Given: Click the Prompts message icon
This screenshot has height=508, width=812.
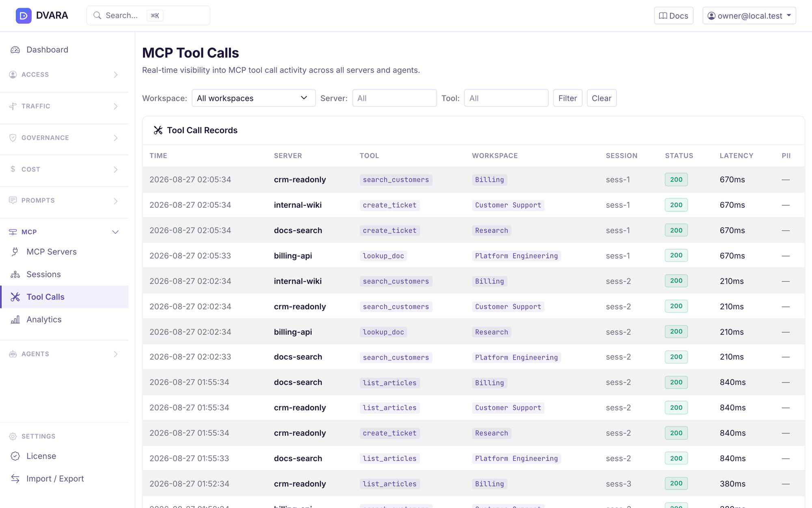Looking at the screenshot, I should click(x=13, y=200).
